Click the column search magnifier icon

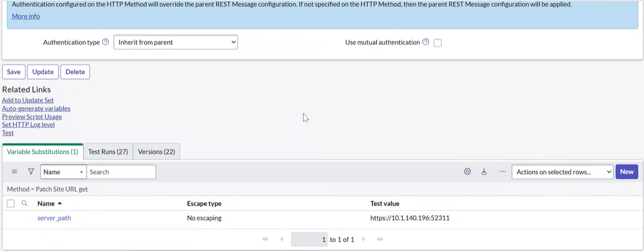25,204
